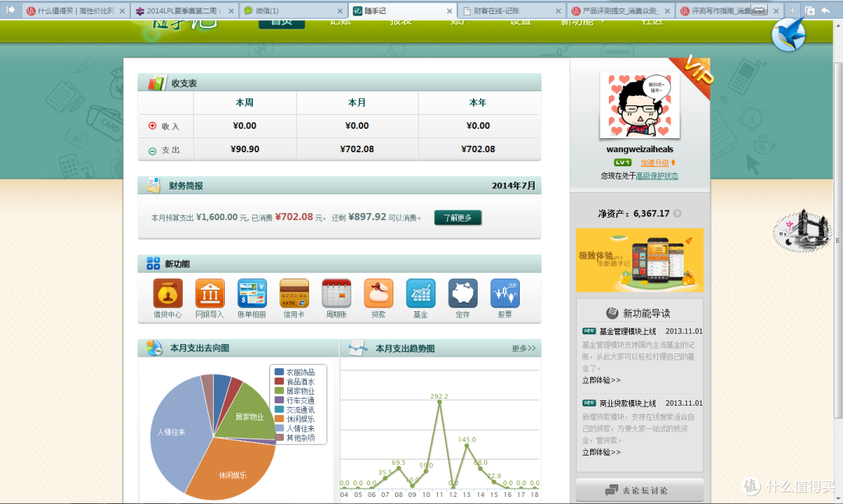Open the 基金 fund chart icon
This screenshot has width=843, height=504.
421,293
